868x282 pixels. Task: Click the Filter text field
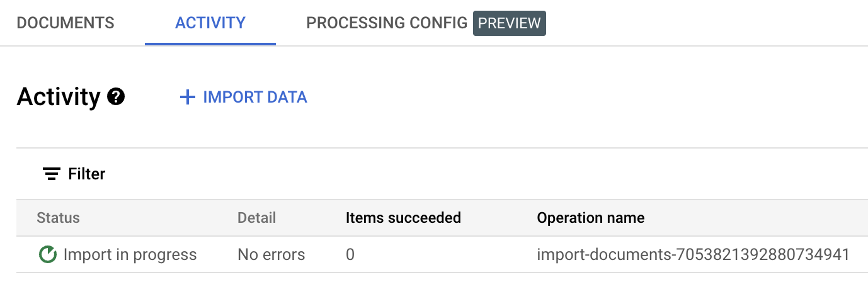click(x=441, y=174)
